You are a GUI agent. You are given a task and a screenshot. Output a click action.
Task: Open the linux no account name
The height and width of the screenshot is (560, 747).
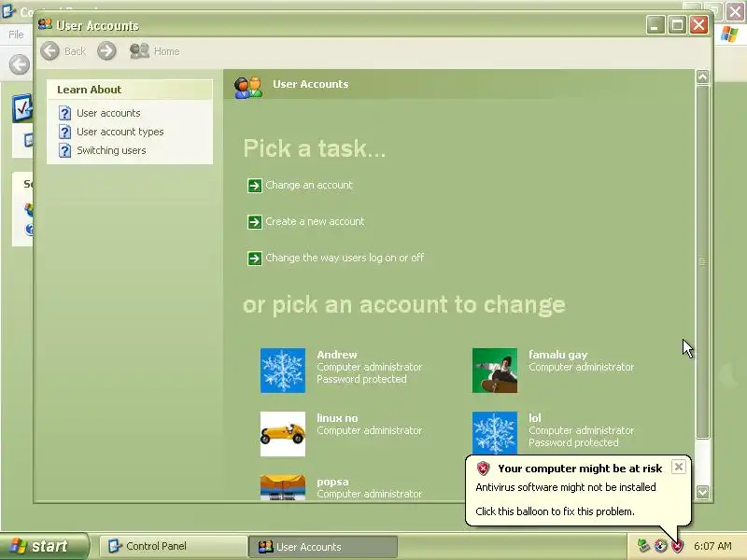coord(337,418)
